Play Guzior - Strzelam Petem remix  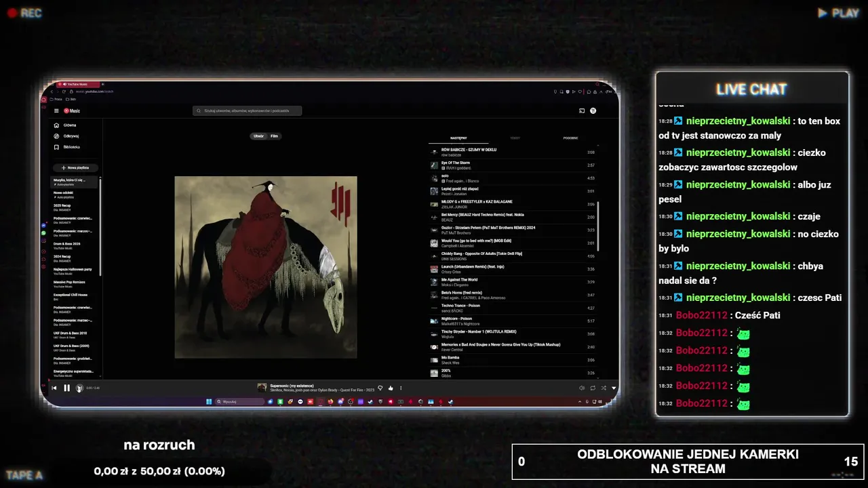[x=513, y=230]
